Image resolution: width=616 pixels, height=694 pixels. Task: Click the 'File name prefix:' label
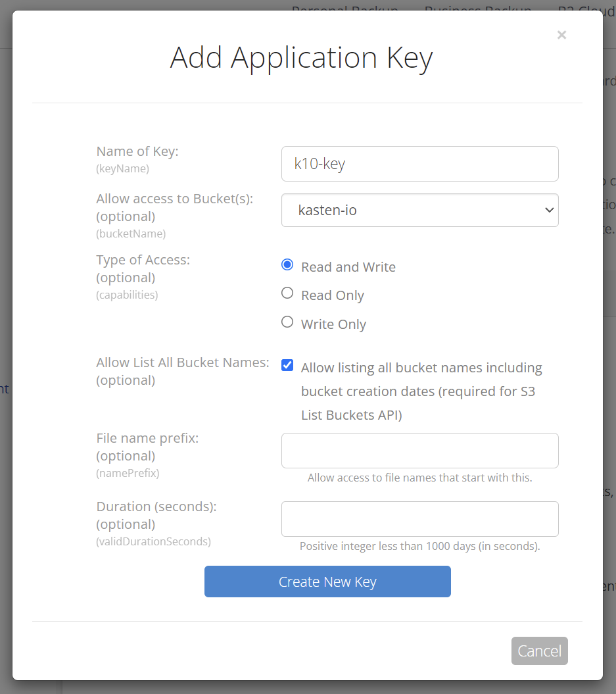[148, 438]
